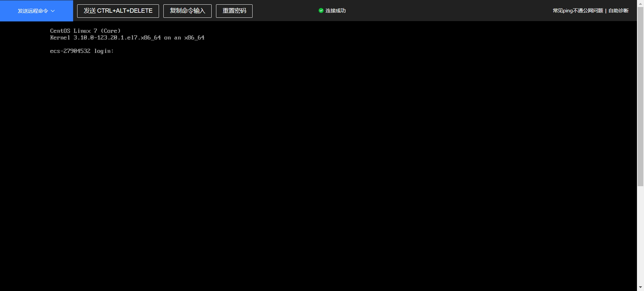Click the scrollbar down arrow
Image resolution: width=644 pixels, height=291 pixels.
640,287
